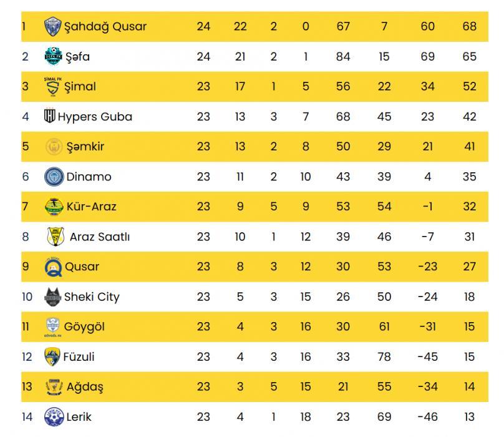The width and height of the screenshot is (504, 437).
Task: Open the Şəmkir team name
Action: click(85, 147)
